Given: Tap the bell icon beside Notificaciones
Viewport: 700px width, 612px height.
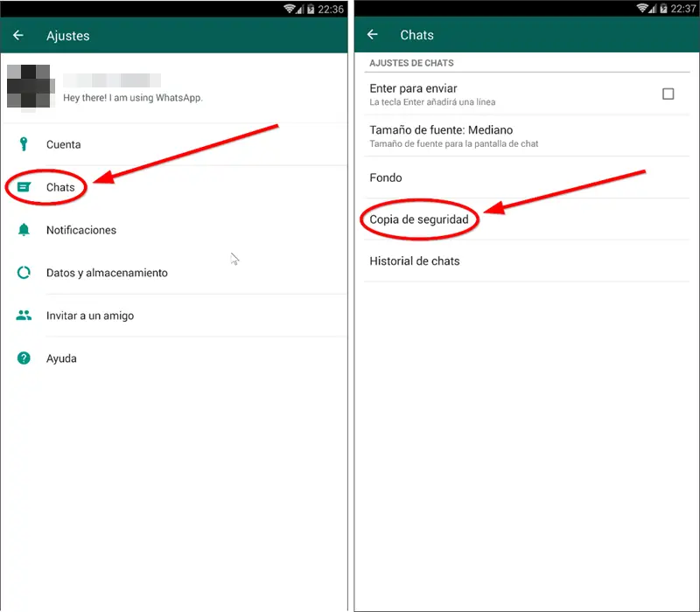Looking at the screenshot, I should tap(24, 230).
